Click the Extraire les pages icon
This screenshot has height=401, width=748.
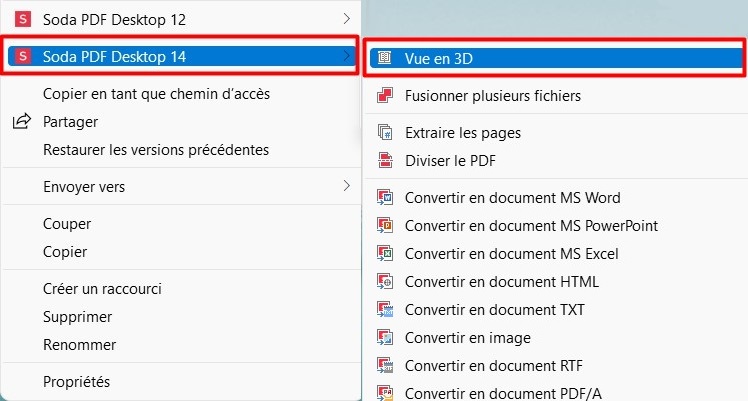pyautogui.click(x=384, y=132)
